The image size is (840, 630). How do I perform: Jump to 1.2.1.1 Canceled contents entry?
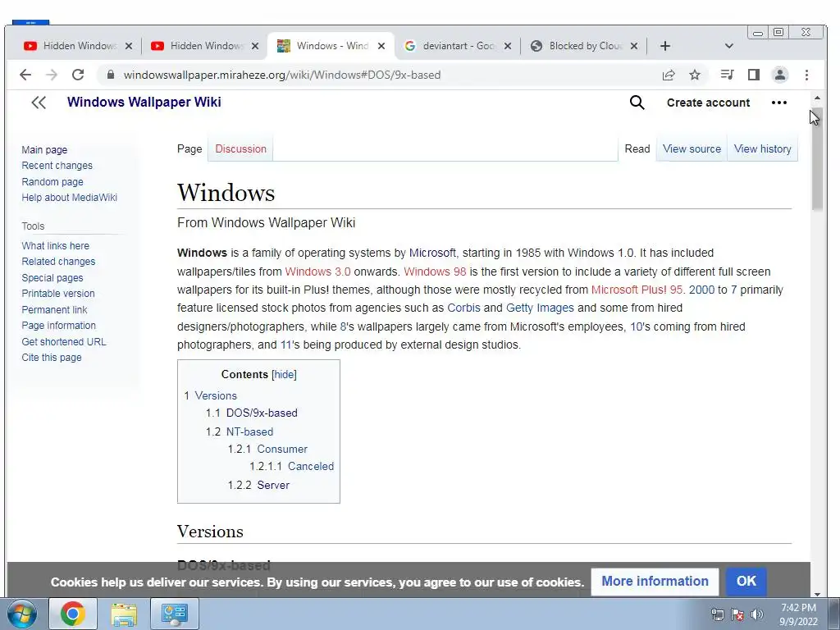291,466
